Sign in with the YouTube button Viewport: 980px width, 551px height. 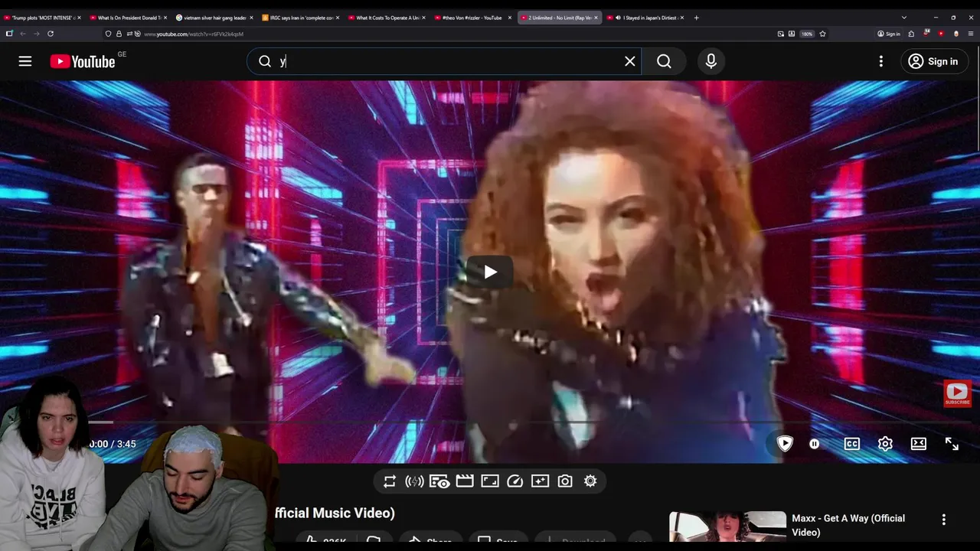(934, 61)
